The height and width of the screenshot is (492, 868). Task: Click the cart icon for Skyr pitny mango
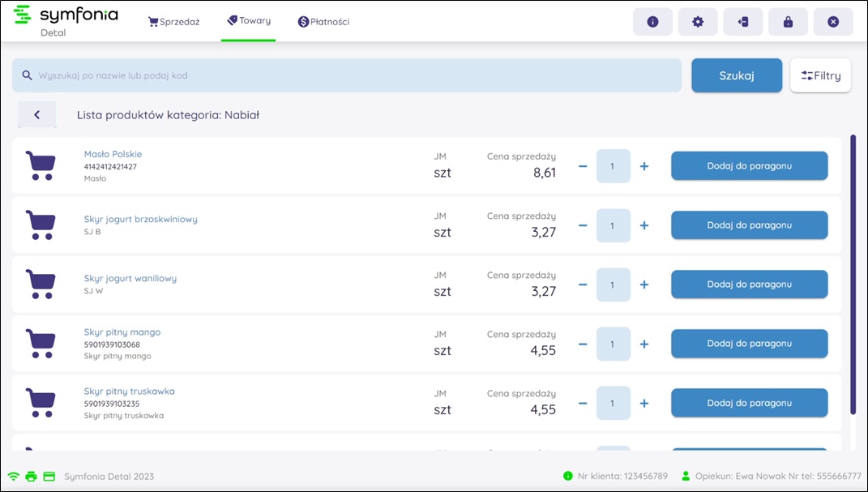click(40, 344)
